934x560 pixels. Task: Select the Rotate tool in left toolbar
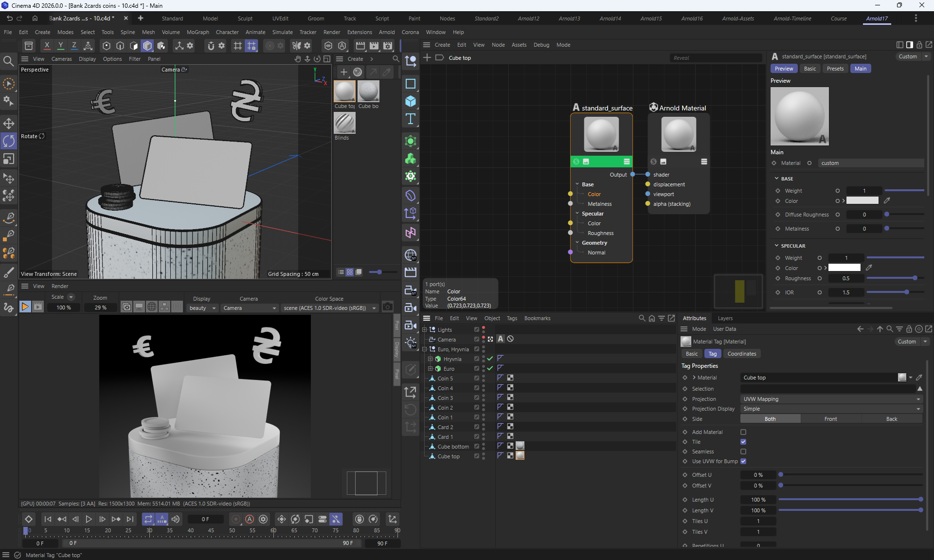[x=9, y=141]
